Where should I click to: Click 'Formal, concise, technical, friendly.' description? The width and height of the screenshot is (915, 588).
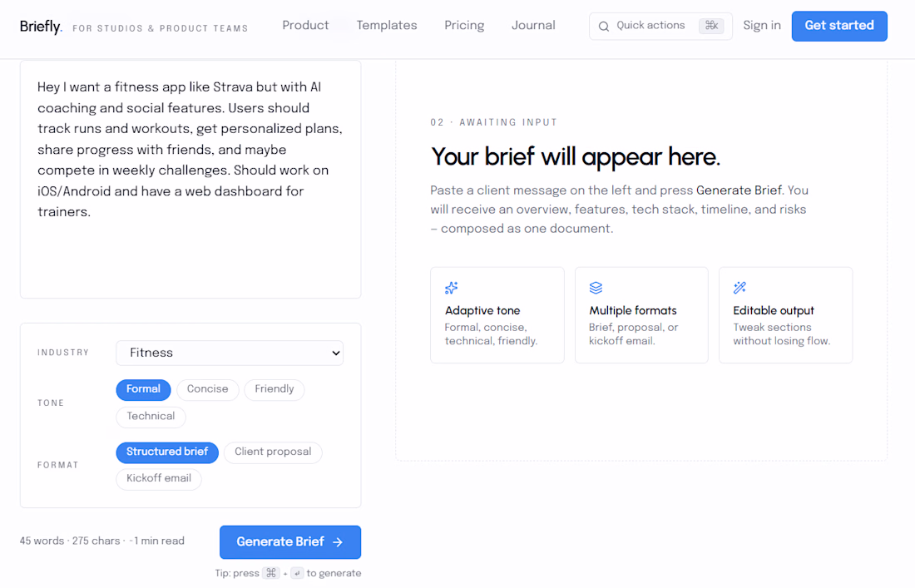click(491, 334)
